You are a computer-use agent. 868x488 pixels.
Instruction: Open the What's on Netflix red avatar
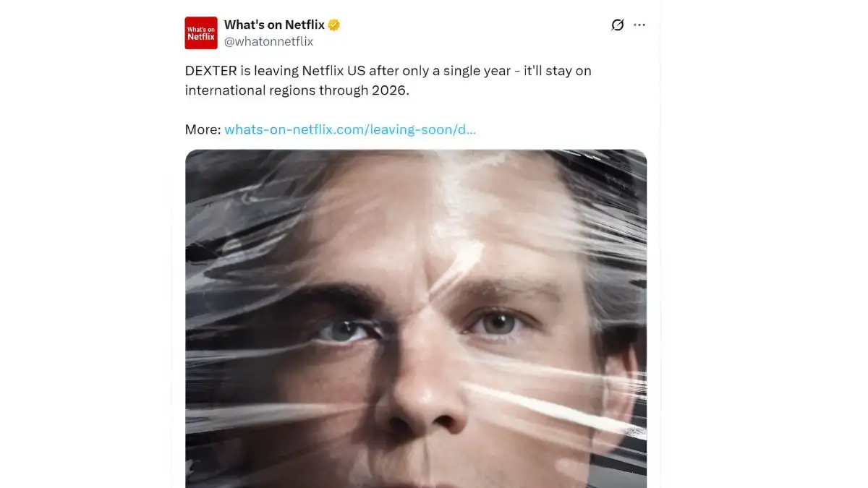pos(201,33)
